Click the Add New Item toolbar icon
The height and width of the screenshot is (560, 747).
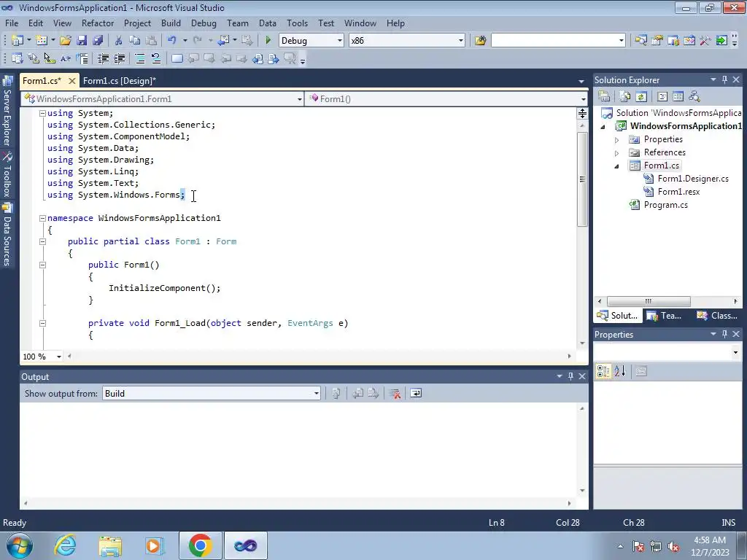pyautogui.click(x=42, y=41)
